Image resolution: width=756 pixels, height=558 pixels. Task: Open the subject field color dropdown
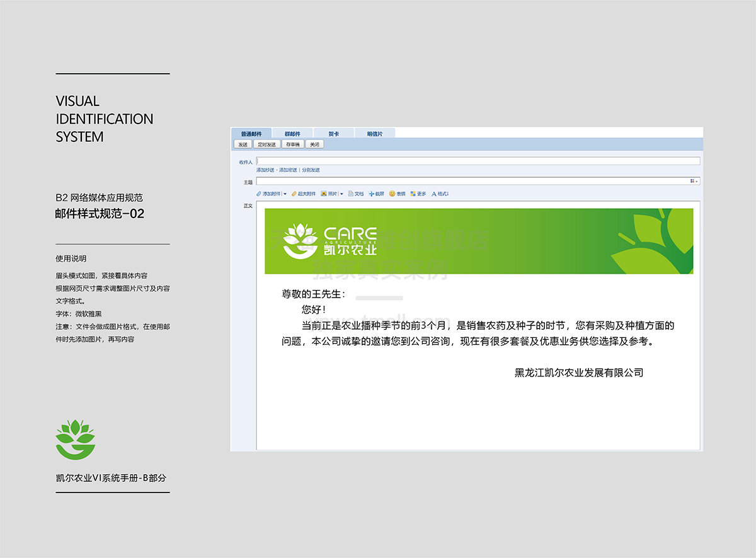click(694, 182)
